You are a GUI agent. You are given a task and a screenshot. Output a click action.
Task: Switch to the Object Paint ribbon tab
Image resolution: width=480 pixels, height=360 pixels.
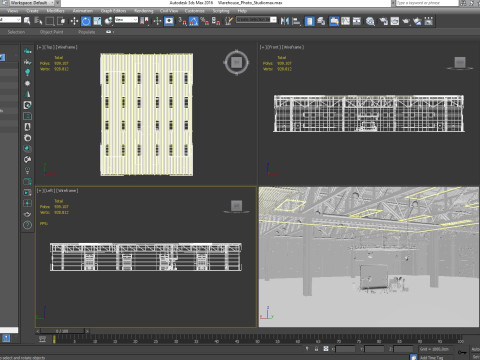click(51, 32)
